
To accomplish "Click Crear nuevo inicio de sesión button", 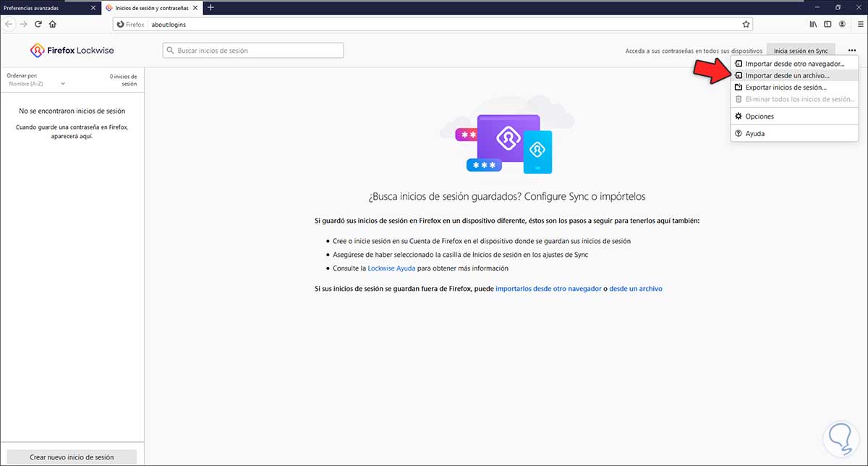I will pyautogui.click(x=72, y=457).
